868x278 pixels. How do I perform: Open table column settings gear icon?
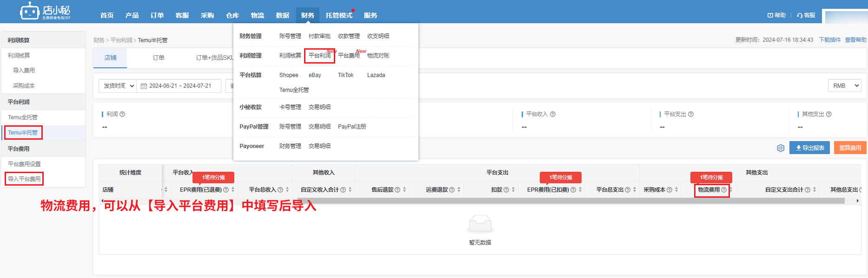781,148
